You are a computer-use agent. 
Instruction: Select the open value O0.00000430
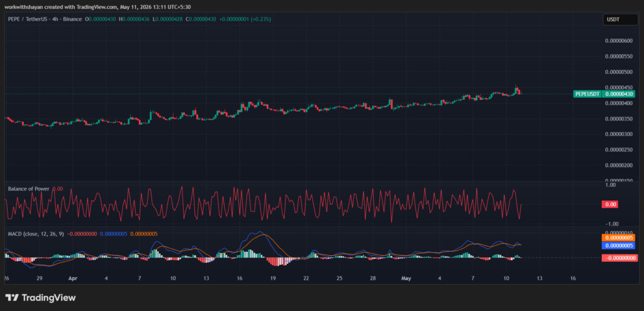click(101, 19)
